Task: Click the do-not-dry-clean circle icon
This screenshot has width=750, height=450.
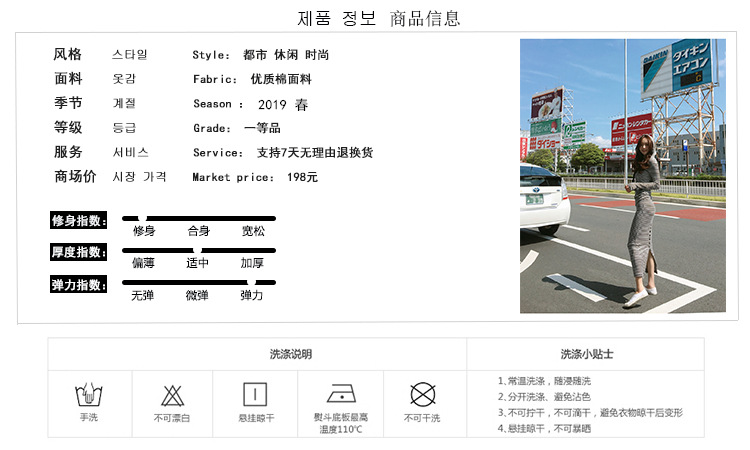Action: point(423,395)
